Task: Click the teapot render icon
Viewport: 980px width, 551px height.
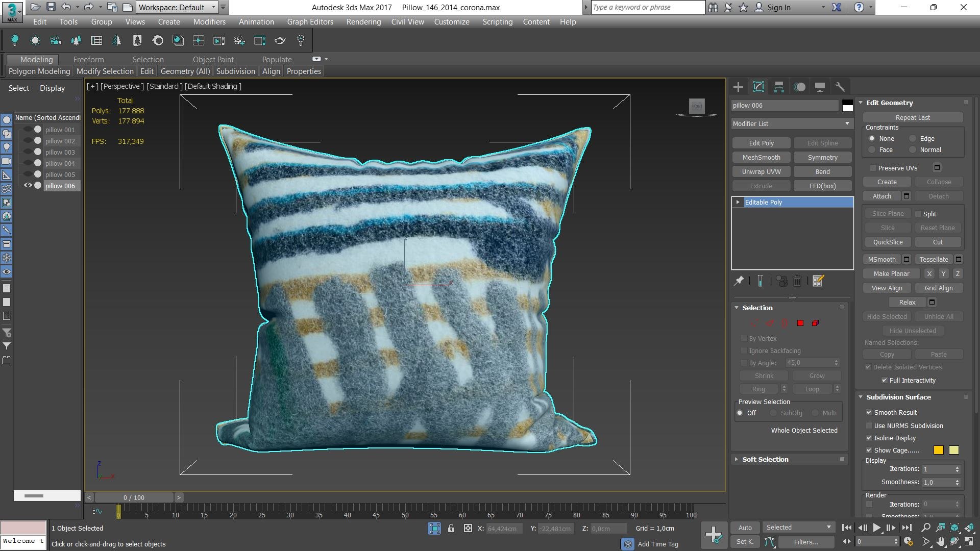Action: point(280,41)
